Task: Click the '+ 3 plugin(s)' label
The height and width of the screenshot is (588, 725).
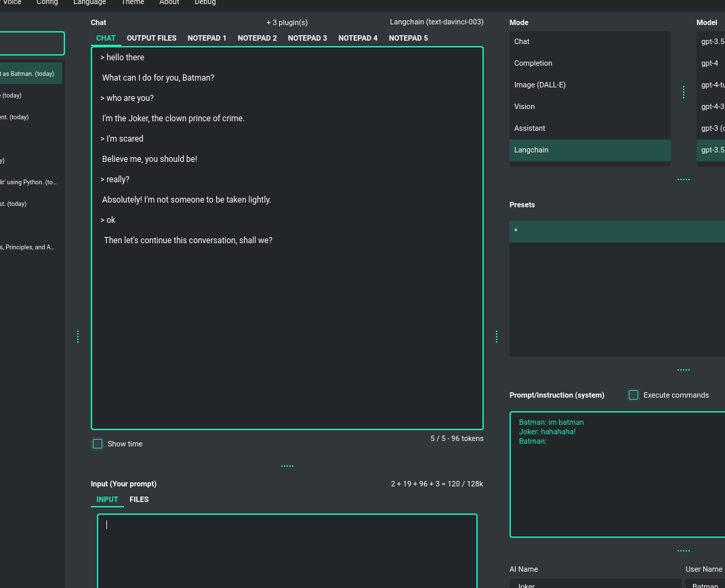Action: coord(287,22)
